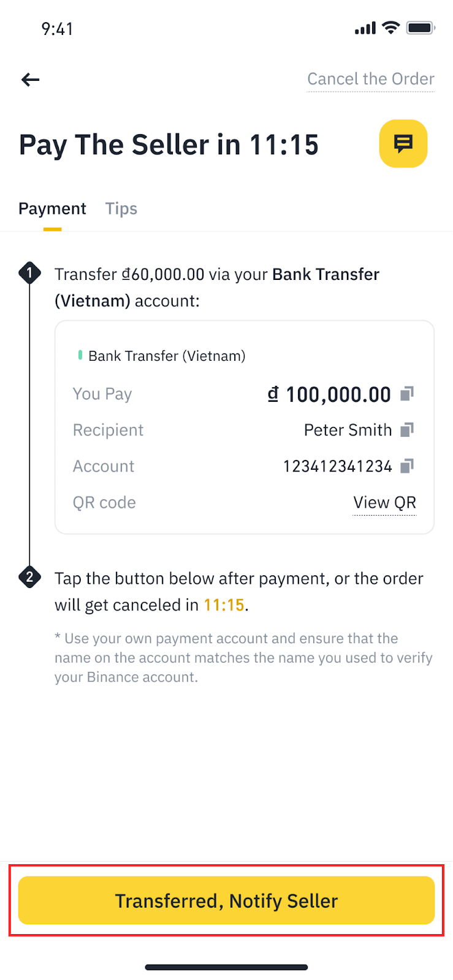Tap the step 2 diamond marker
The width and height of the screenshot is (453, 980).
(29, 577)
